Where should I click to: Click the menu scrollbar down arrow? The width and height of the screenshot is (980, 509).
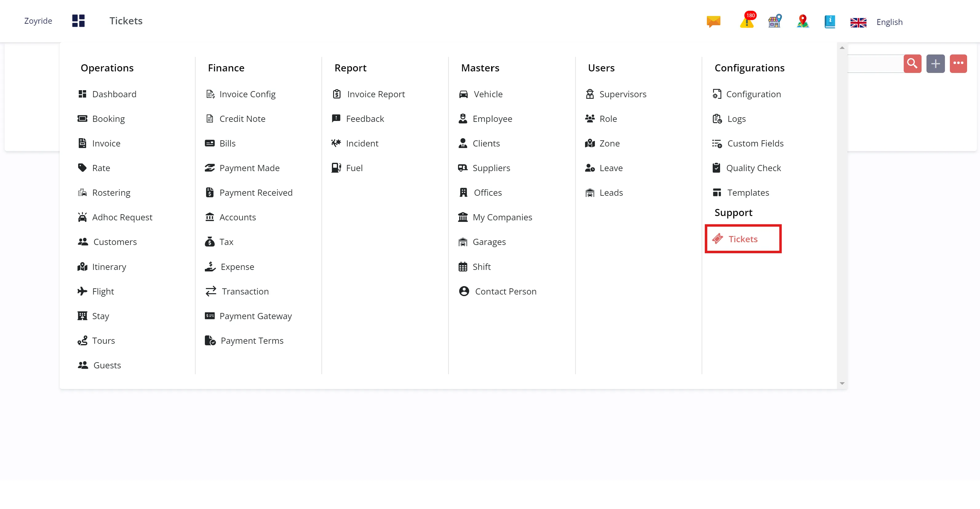[842, 383]
